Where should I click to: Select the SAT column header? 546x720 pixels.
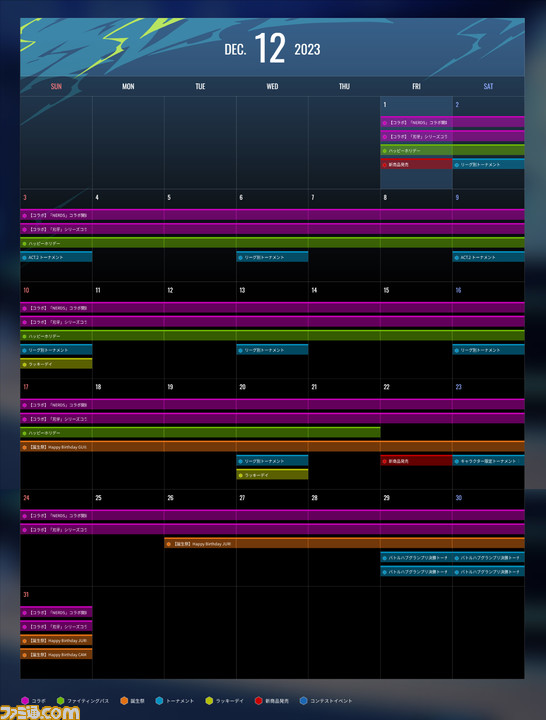488,86
